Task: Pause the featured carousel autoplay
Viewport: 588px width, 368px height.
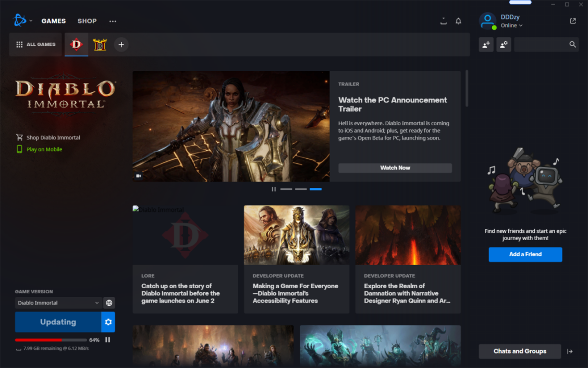Action: tap(274, 189)
